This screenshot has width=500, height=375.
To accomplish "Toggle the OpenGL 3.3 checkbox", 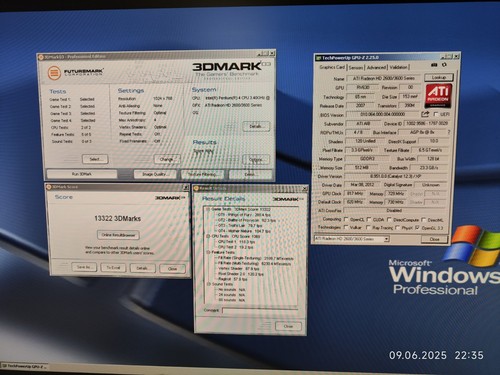I will (417, 228).
